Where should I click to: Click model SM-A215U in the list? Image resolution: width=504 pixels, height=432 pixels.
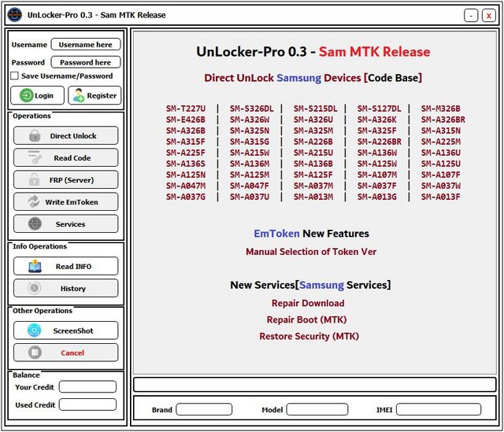[313, 153]
